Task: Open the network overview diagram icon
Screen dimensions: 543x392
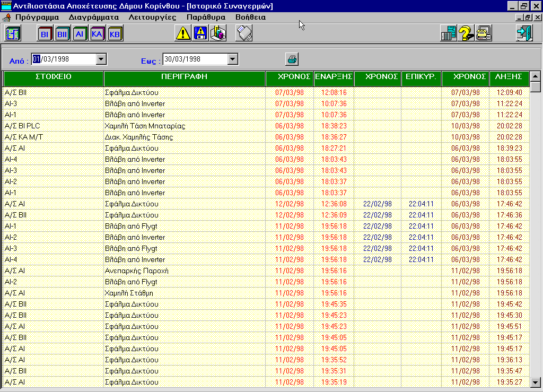Action: (x=13, y=33)
